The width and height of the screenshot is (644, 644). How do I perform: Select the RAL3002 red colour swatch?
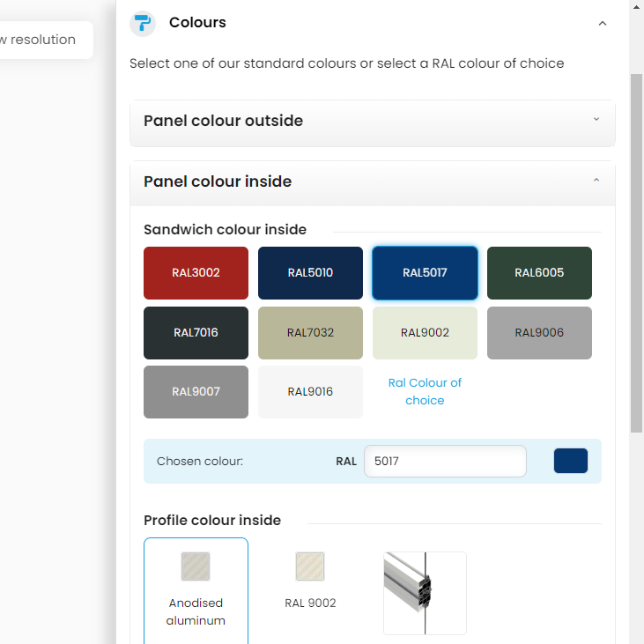(196, 273)
